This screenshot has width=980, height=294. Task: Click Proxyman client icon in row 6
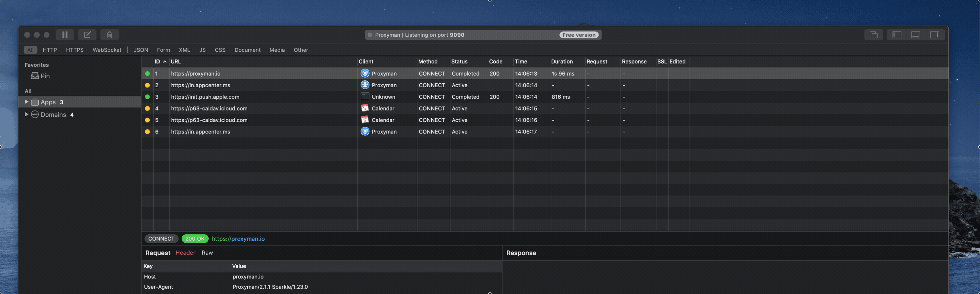365,131
